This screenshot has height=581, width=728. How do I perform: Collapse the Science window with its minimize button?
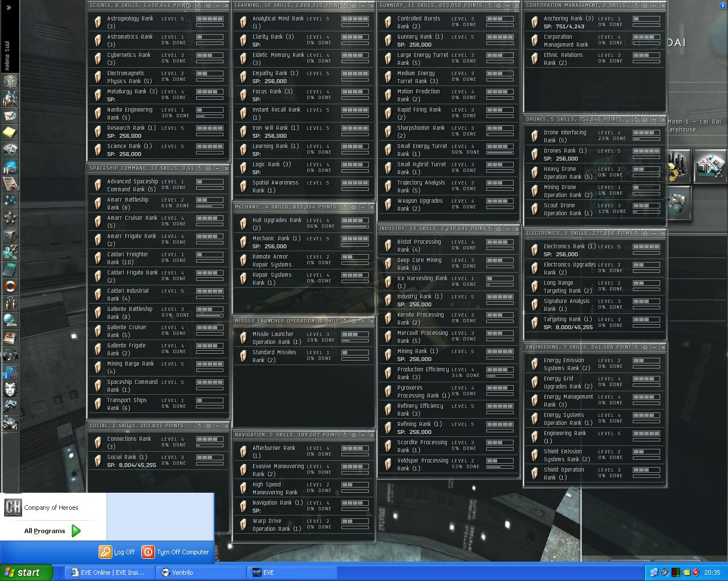tap(218, 5)
